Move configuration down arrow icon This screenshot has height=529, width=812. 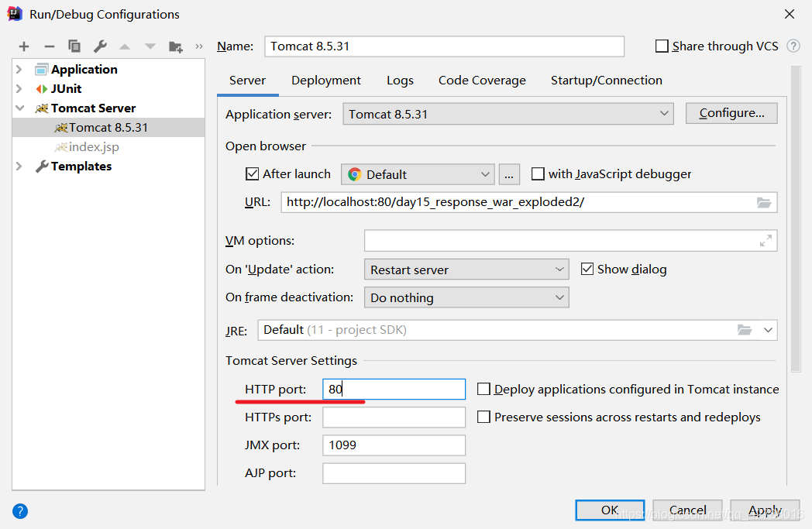click(150, 46)
